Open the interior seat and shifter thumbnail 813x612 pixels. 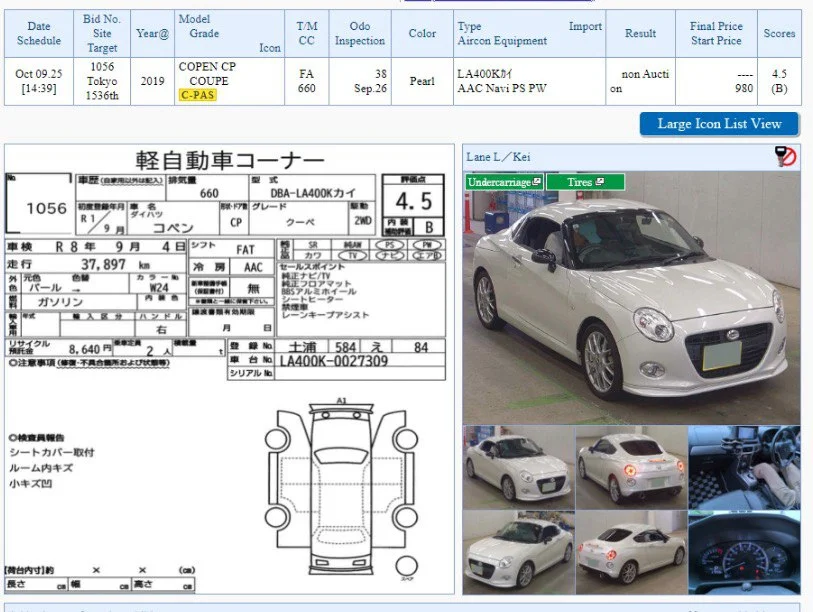tap(744, 468)
